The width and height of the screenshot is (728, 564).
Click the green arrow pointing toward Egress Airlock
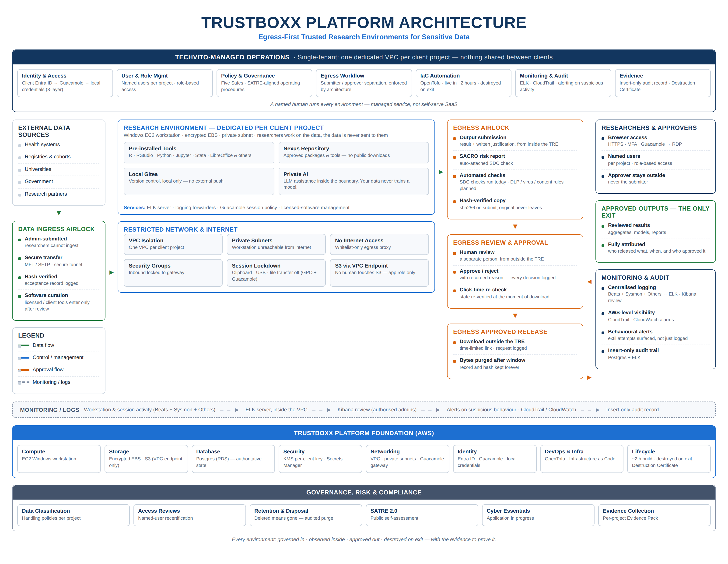click(x=441, y=172)
